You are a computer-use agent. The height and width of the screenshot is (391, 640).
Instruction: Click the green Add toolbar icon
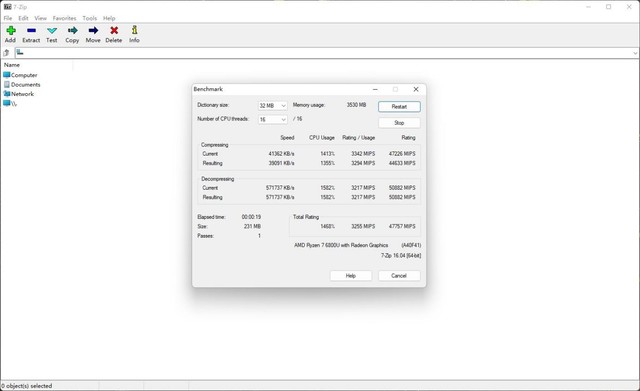click(x=11, y=31)
